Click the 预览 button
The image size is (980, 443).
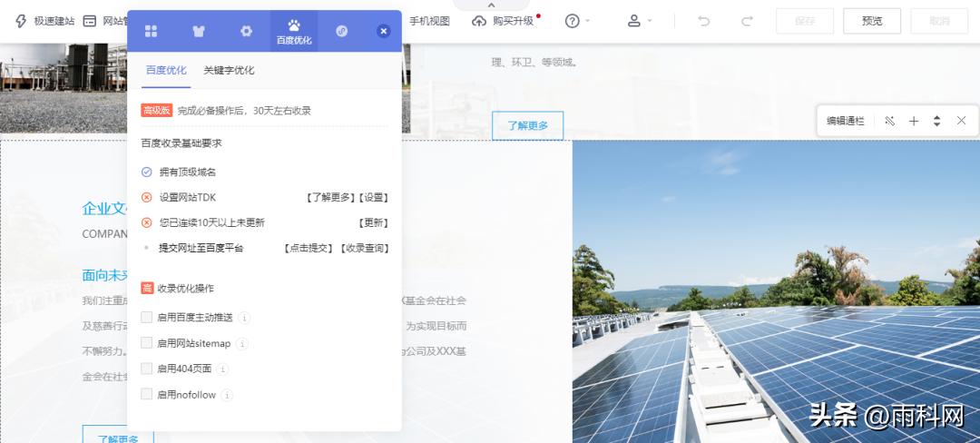pyautogui.click(x=872, y=21)
